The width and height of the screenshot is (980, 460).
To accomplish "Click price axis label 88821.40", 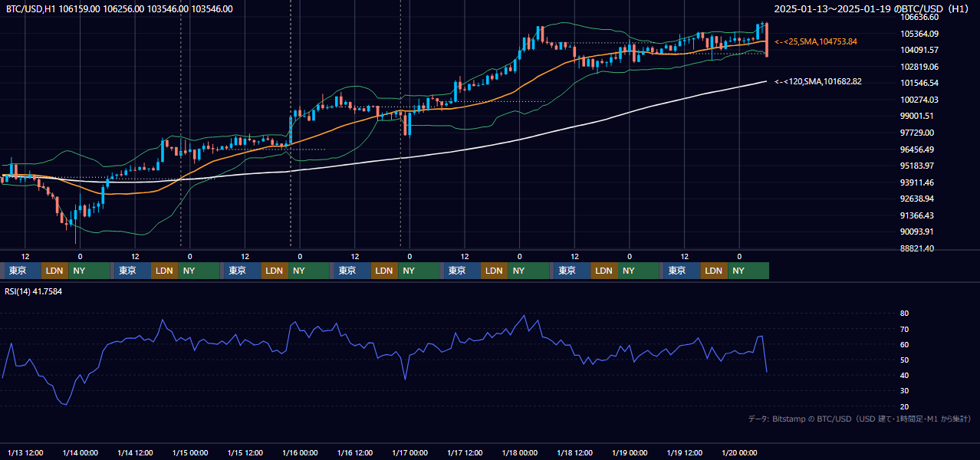I will tap(917, 248).
